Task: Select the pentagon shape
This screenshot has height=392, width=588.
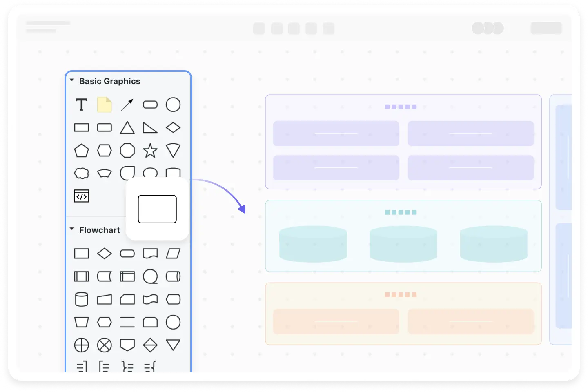Action: pos(82,151)
